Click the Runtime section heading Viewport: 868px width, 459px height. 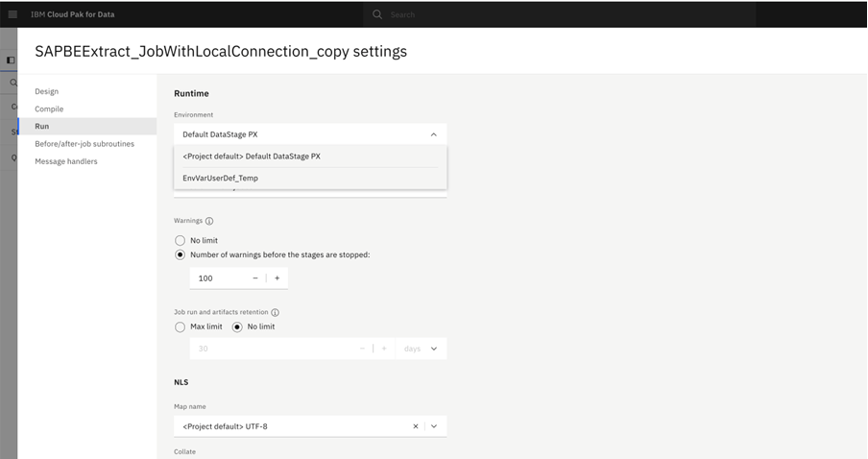[191, 93]
